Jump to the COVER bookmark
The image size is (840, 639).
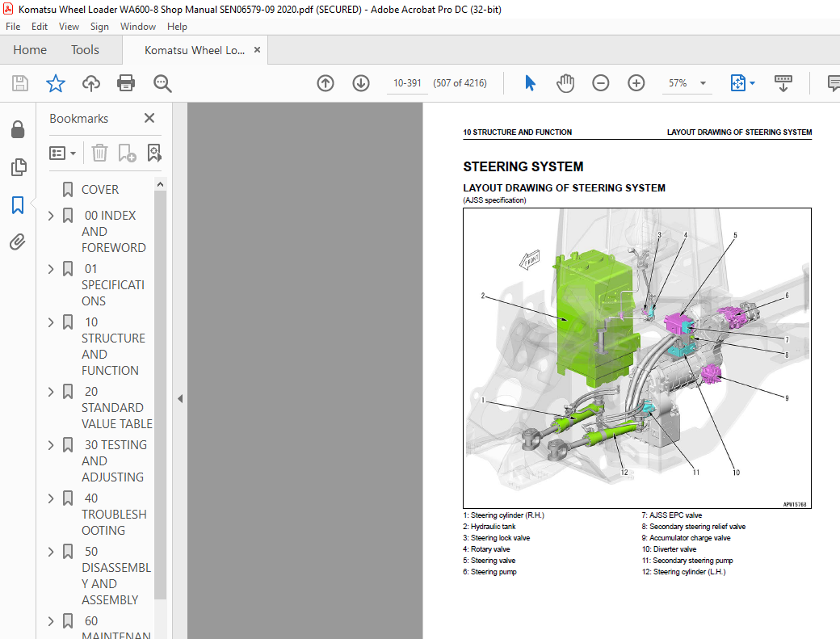(100, 190)
